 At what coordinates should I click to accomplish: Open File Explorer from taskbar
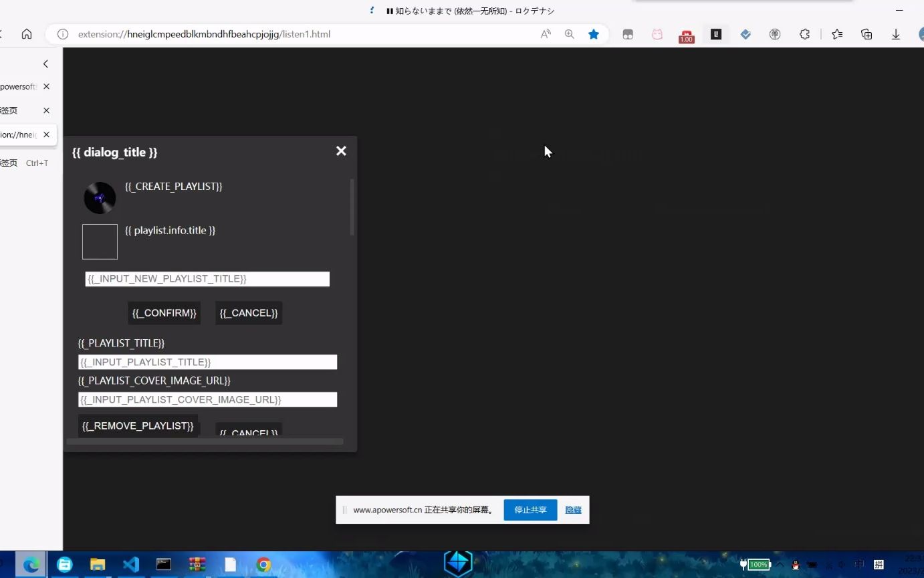coord(98,565)
